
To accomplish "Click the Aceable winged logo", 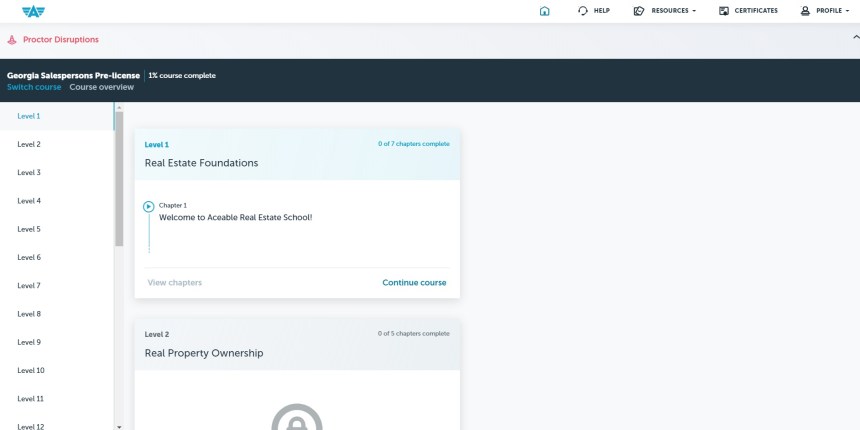I will tap(33, 11).
